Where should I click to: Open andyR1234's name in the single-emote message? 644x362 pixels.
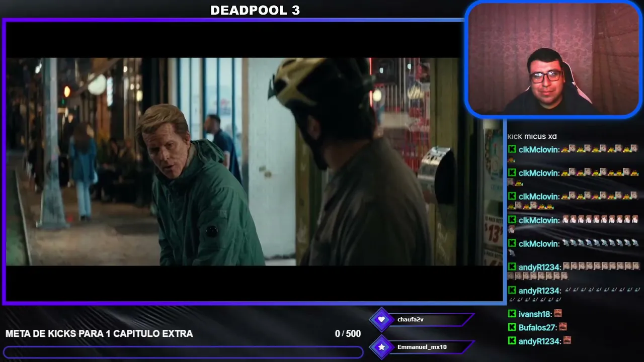[539, 341]
